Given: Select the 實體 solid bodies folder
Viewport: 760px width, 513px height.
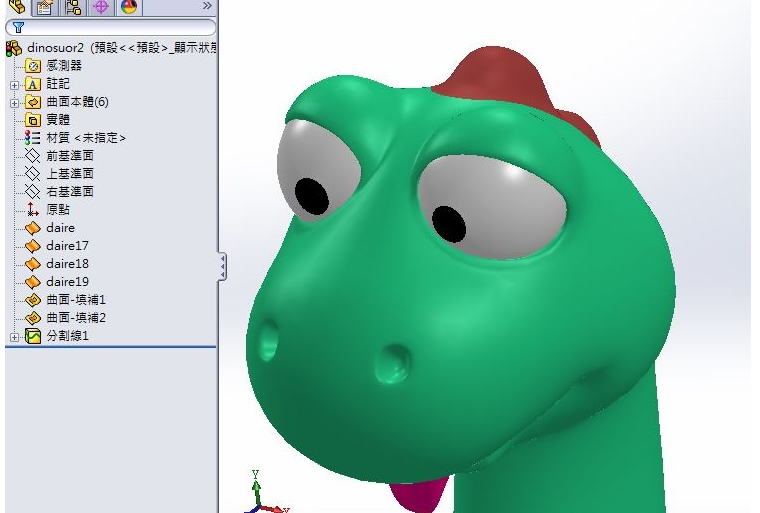Looking at the screenshot, I should pos(58,120).
